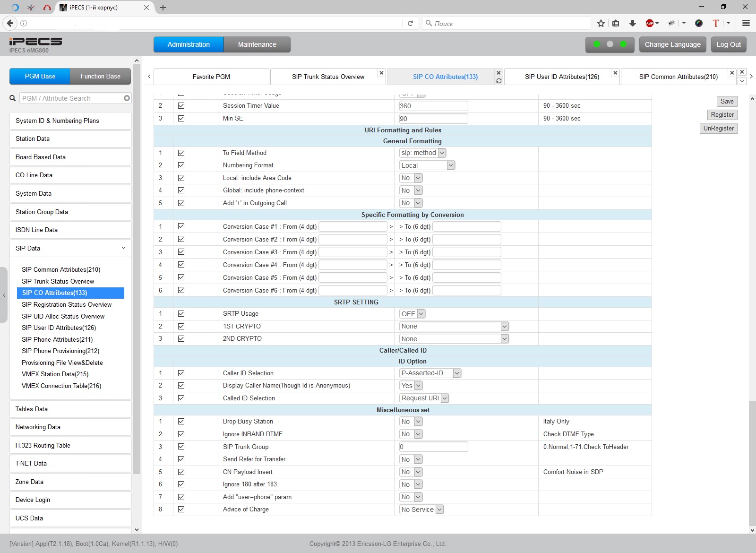756x553 pixels.
Task: Click the SIP Trunk Group input field
Action: click(433, 447)
